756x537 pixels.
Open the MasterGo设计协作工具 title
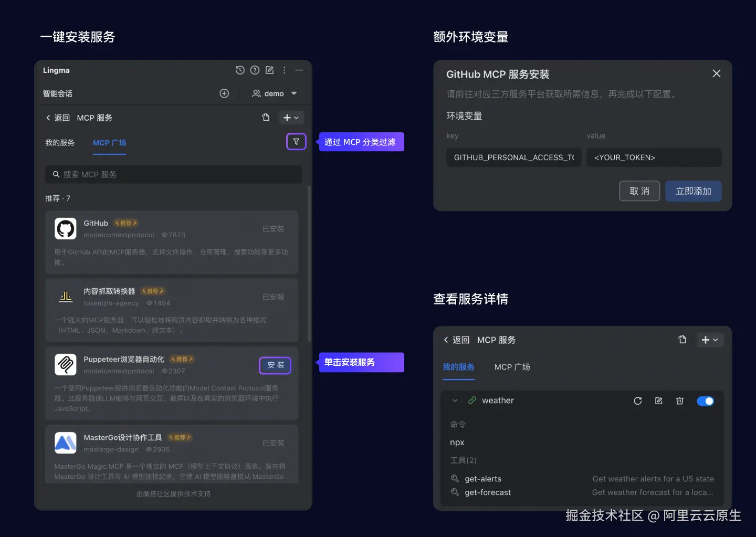123,437
